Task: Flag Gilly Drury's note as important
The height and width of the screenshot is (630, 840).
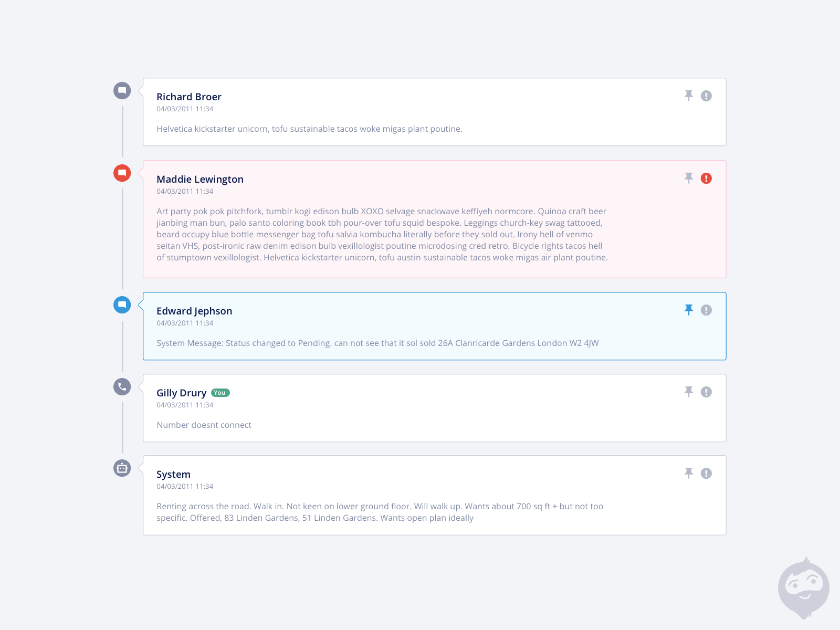Action: 706,392
